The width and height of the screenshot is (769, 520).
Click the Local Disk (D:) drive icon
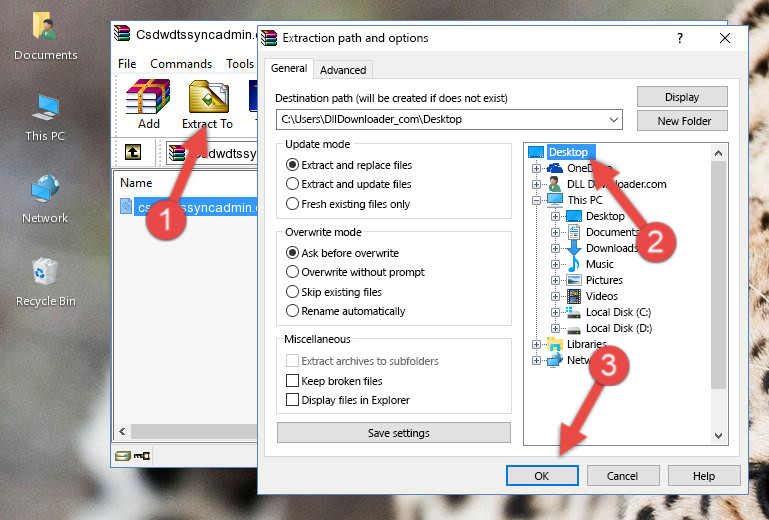(573, 329)
